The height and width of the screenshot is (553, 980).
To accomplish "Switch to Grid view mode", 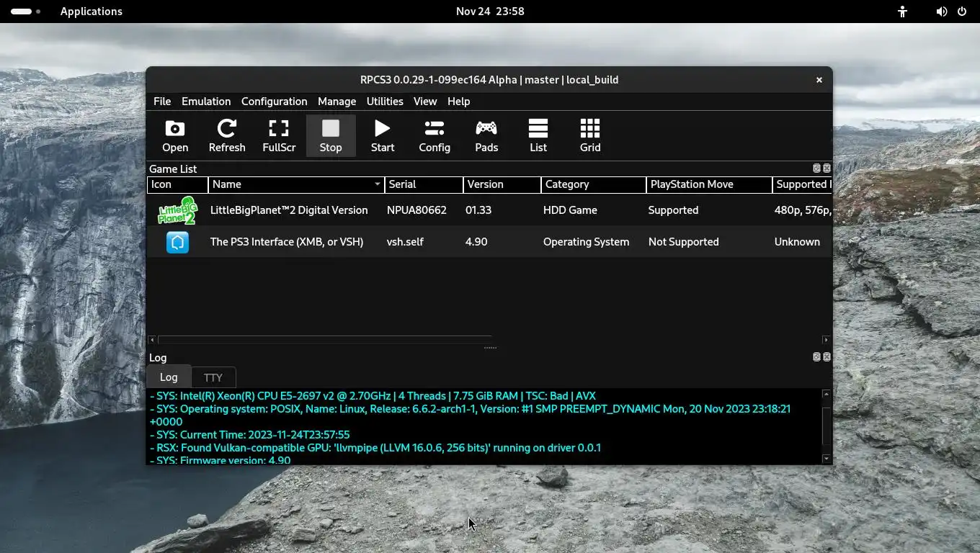I will click(590, 135).
